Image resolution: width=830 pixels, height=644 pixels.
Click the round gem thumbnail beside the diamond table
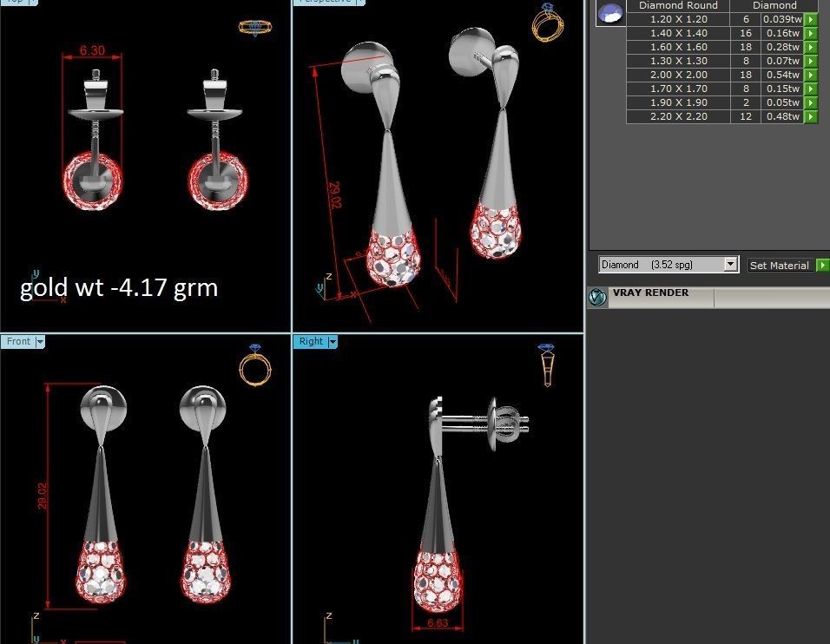click(610, 13)
